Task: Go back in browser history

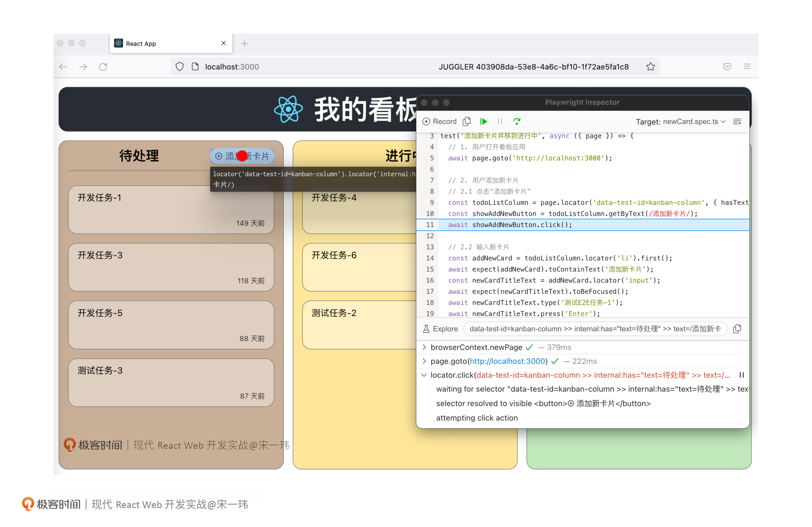Action: [63, 67]
